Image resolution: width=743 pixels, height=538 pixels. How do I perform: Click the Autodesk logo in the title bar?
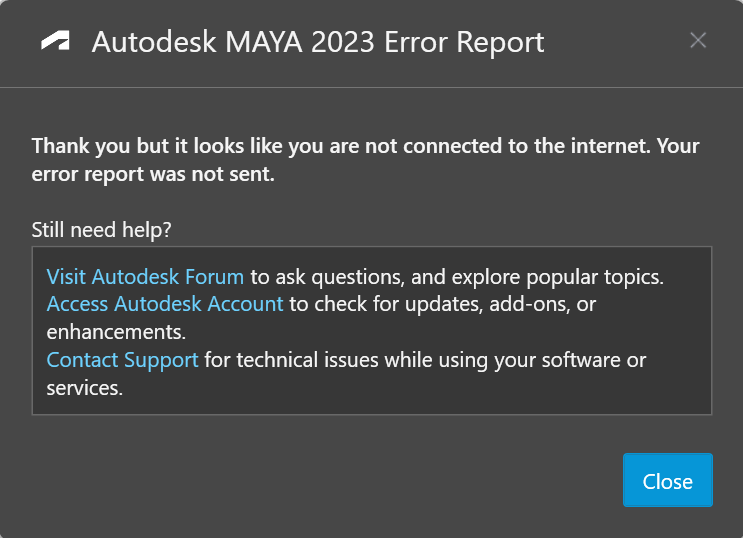point(56,42)
